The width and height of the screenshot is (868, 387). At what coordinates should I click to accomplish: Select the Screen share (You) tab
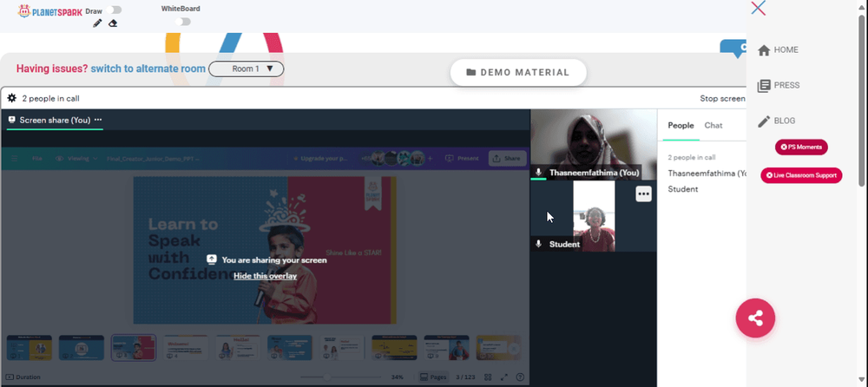(x=55, y=120)
